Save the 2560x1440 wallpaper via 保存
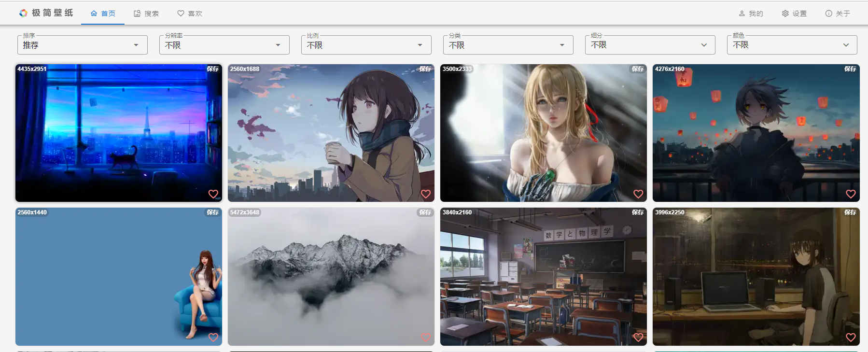Viewport: 868px width, 352px height. (x=213, y=212)
